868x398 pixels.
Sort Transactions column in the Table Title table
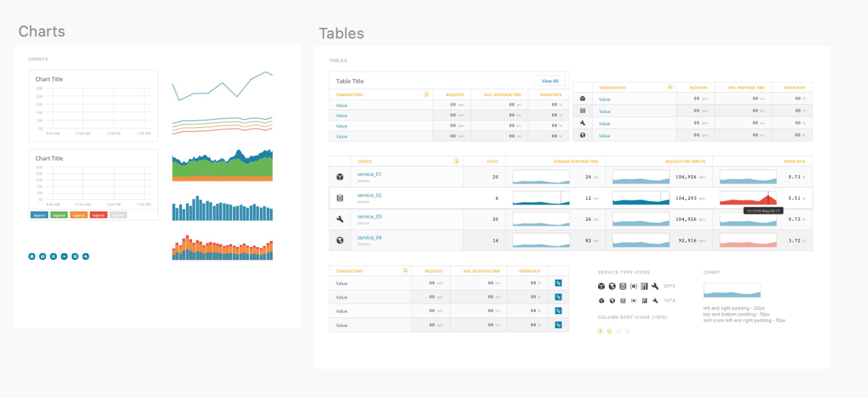[x=427, y=94]
